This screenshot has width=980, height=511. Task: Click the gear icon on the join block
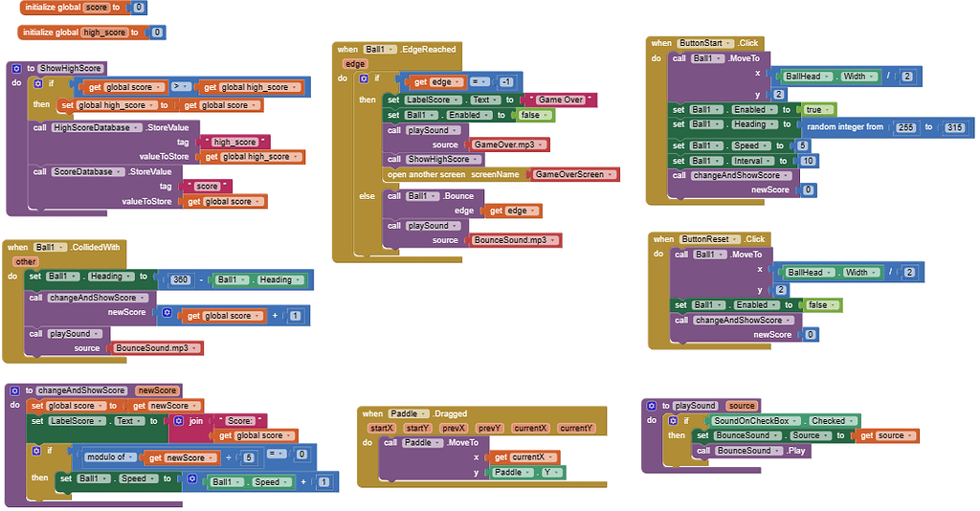click(179, 420)
